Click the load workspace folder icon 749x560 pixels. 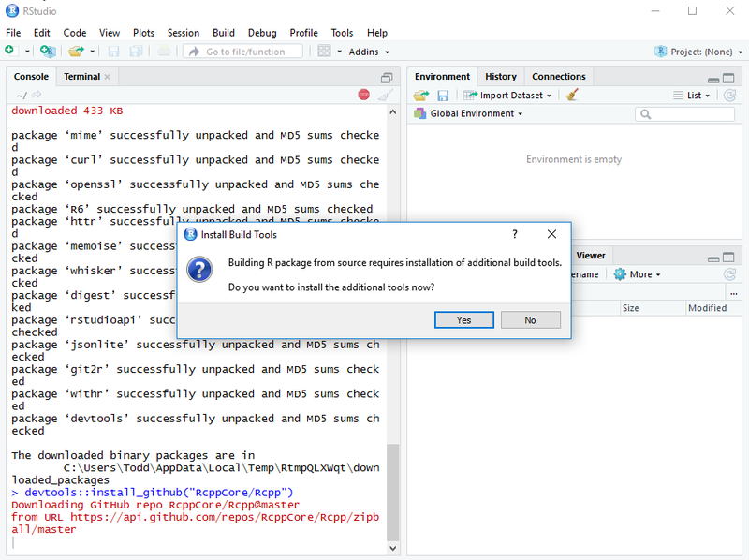click(421, 96)
